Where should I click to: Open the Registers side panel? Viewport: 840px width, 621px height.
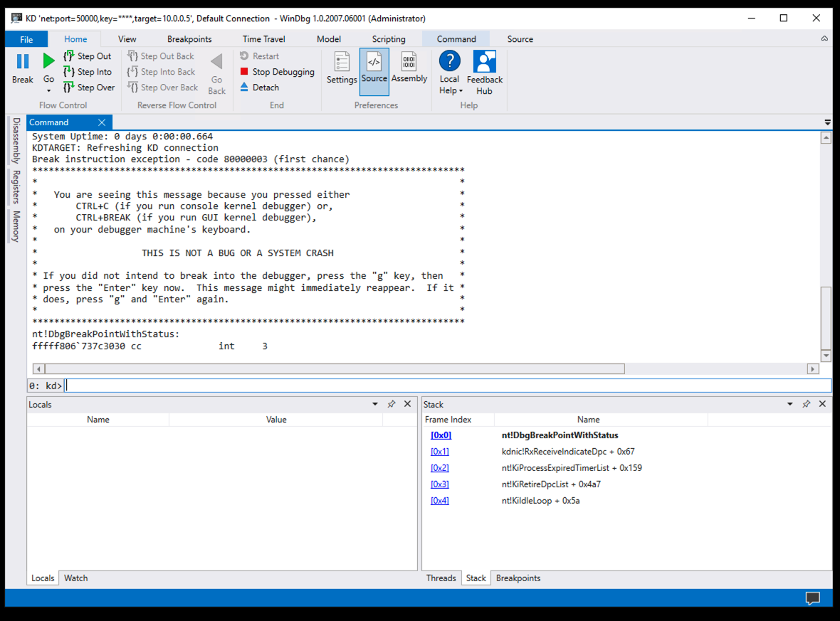16,187
